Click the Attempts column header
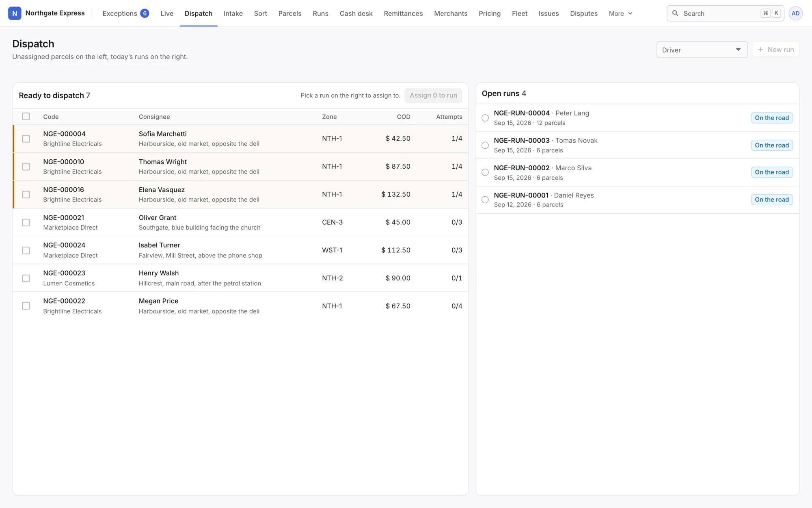 pos(449,117)
